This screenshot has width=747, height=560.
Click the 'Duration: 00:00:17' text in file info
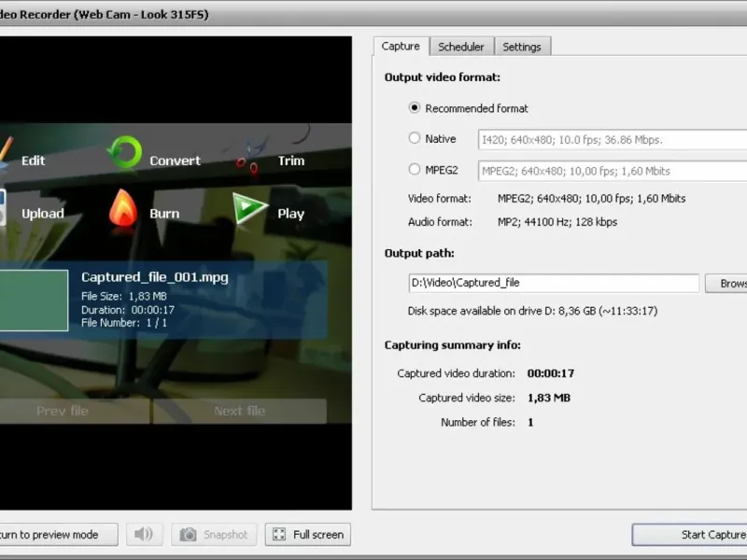pyautogui.click(x=128, y=310)
